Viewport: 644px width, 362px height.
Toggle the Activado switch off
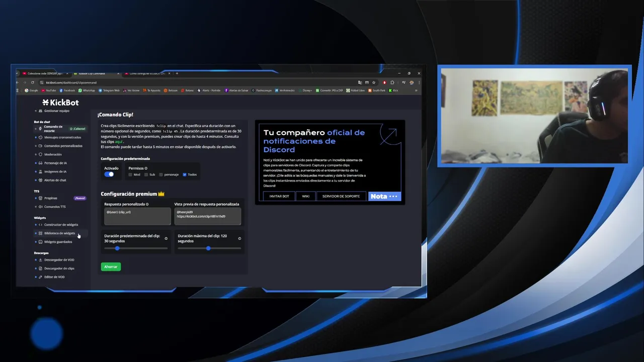click(109, 174)
